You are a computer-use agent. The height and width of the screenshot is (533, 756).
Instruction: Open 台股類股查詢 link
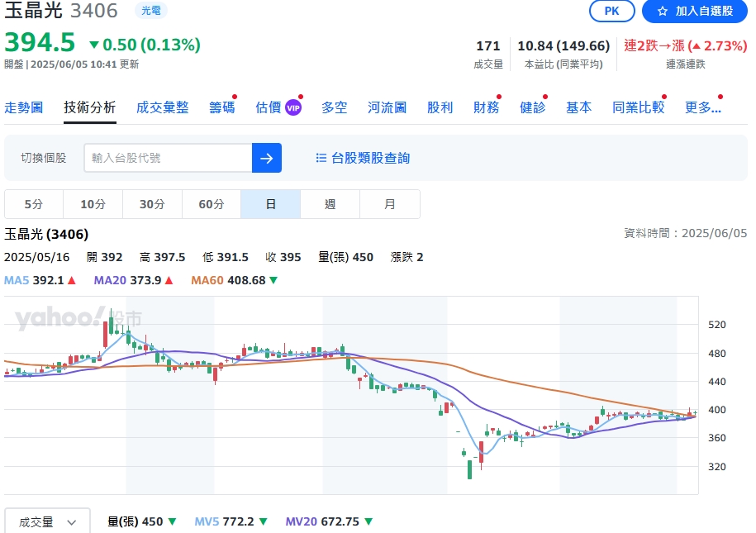(370, 158)
